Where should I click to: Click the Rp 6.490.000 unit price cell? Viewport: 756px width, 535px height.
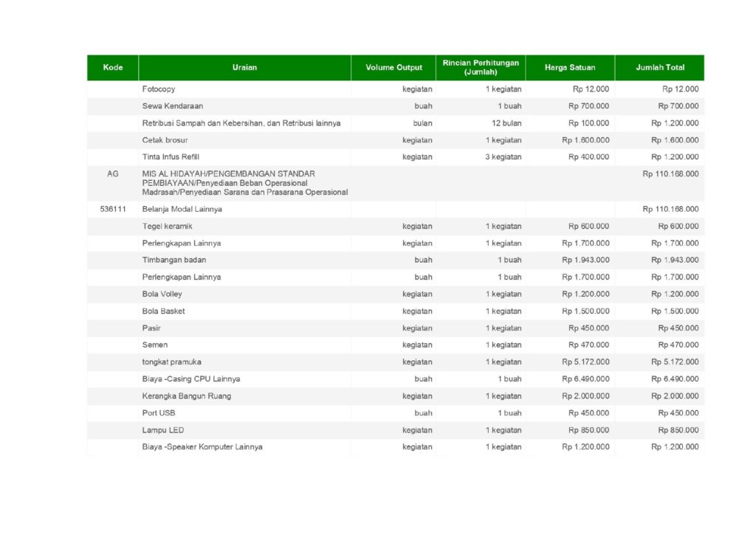[x=585, y=379]
